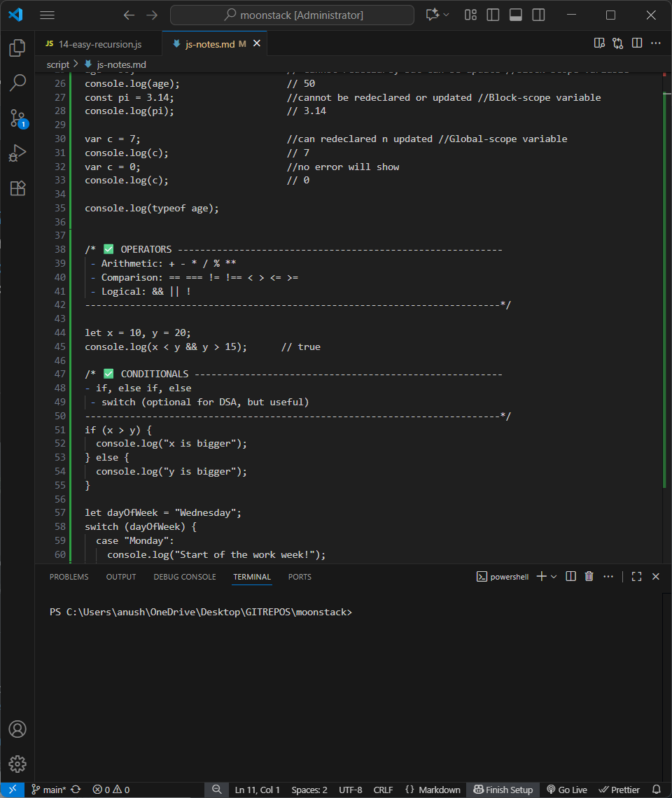Viewport: 672px width, 798px height.
Task: Open notifications bell icon
Action: [656, 790]
